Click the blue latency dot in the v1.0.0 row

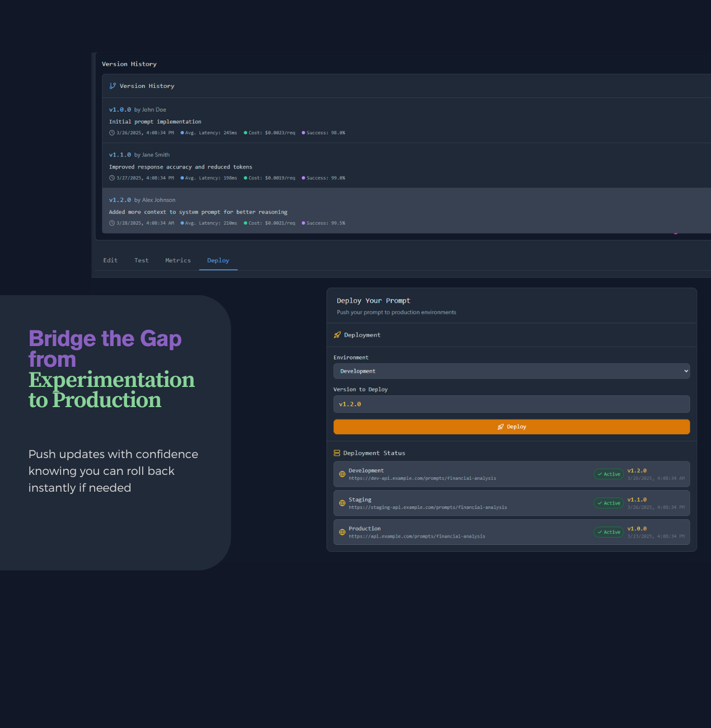[183, 133]
